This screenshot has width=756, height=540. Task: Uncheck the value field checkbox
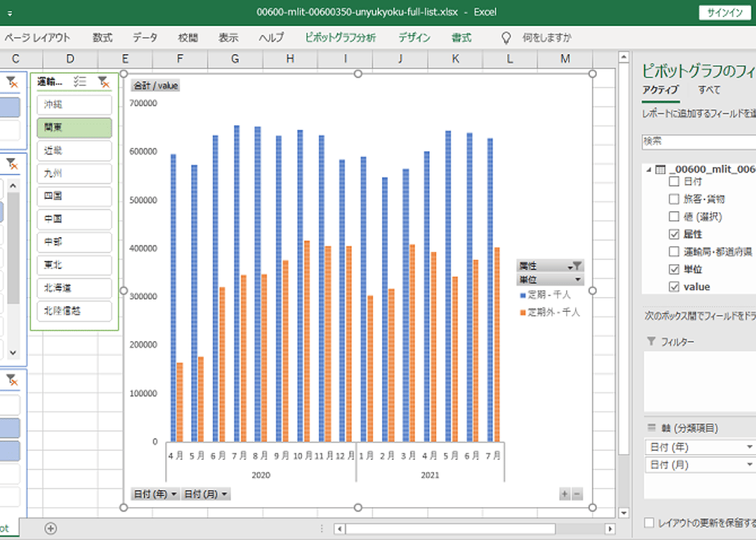674,287
